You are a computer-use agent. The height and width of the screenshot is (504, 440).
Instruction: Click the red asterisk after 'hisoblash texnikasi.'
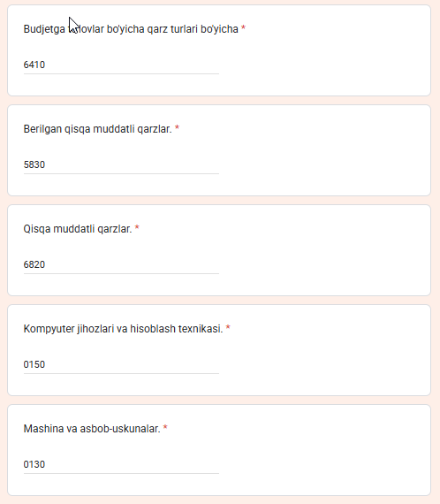tap(228, 327)
